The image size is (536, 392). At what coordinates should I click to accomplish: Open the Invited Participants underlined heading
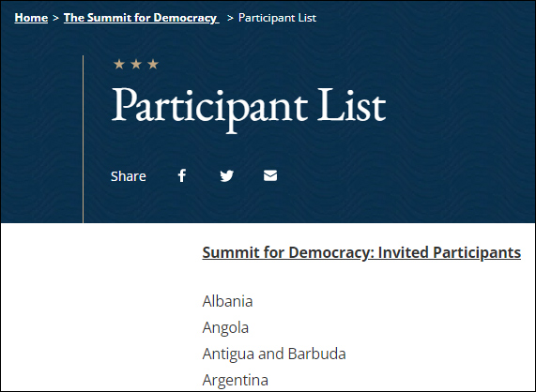[361, 252]
